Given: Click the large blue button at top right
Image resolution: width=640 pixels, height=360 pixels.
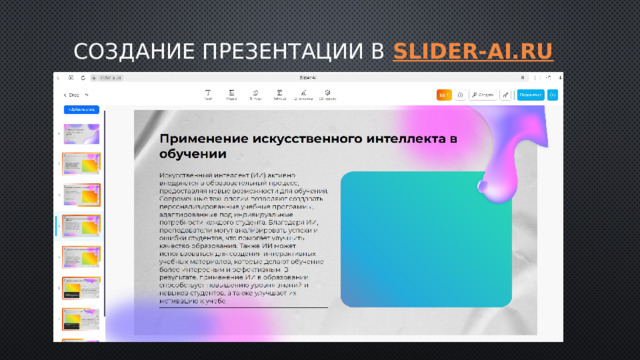Looking at the screenshot, I should (531, 95).
